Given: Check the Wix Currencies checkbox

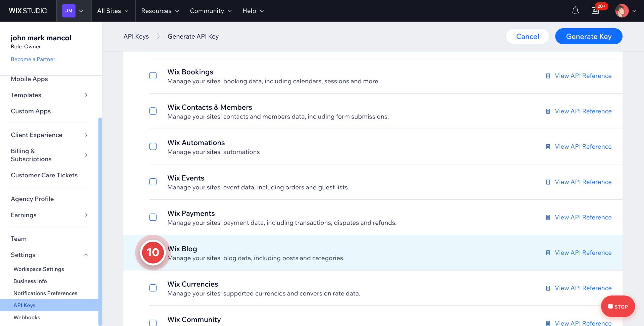Looking at the screenshot, I should point(153,288).
